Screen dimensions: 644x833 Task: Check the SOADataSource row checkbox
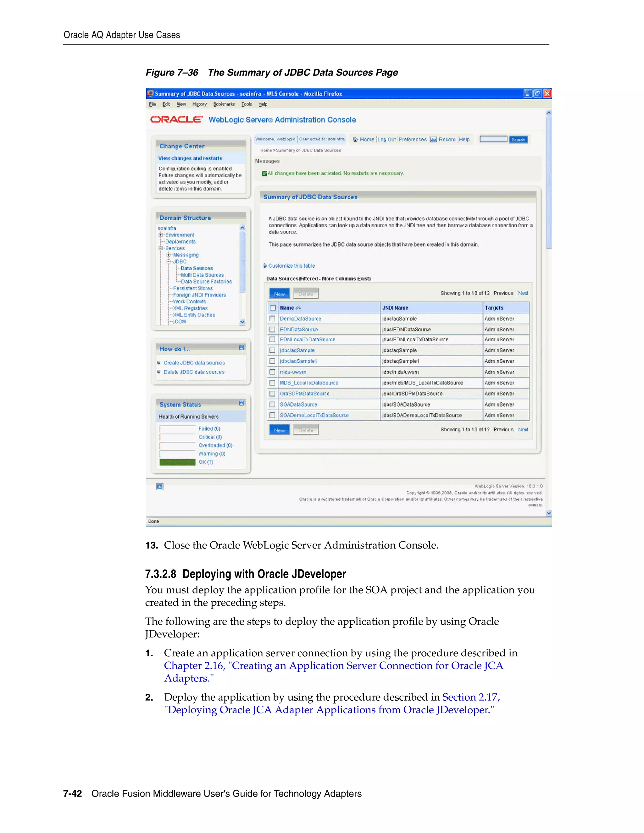272,404
